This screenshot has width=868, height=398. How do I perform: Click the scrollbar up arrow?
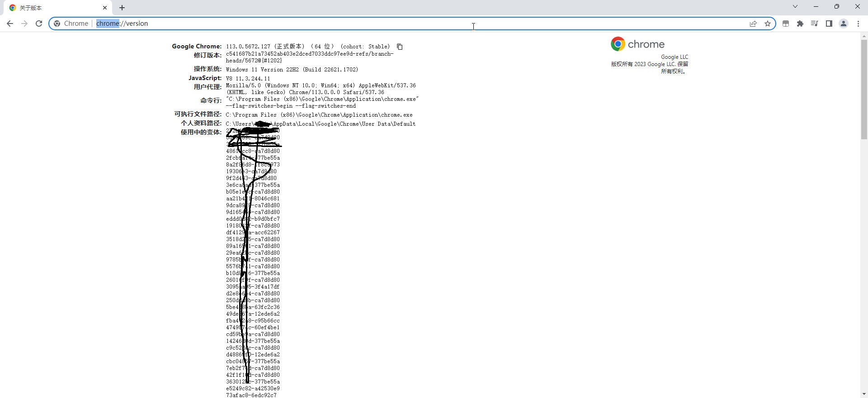click(864, 36)
